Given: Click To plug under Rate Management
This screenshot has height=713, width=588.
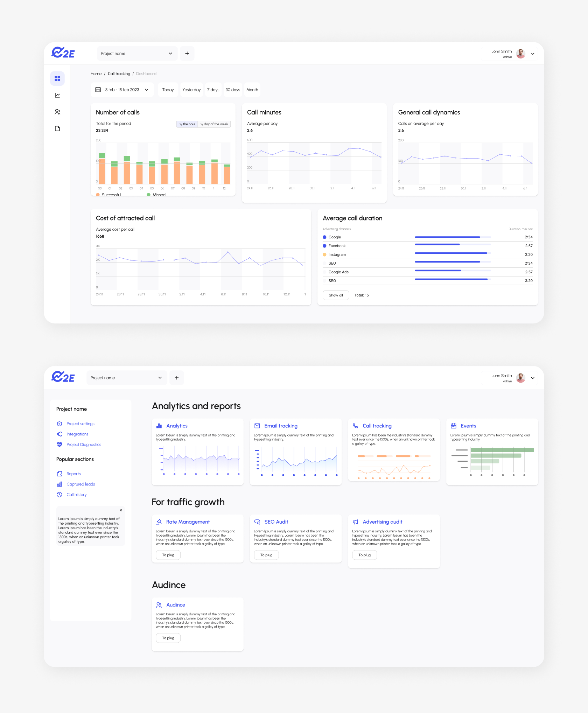Looking at the screenshot, I should [x=168, y=555].
